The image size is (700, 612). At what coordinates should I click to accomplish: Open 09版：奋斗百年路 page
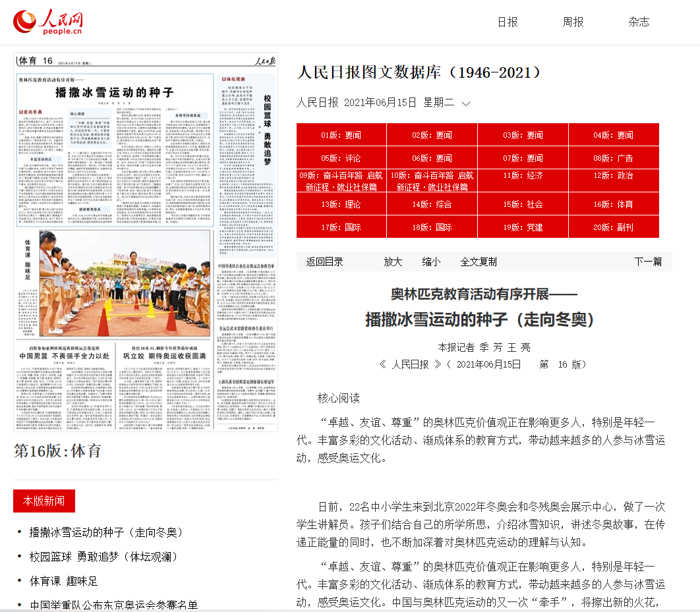[341, 181]
